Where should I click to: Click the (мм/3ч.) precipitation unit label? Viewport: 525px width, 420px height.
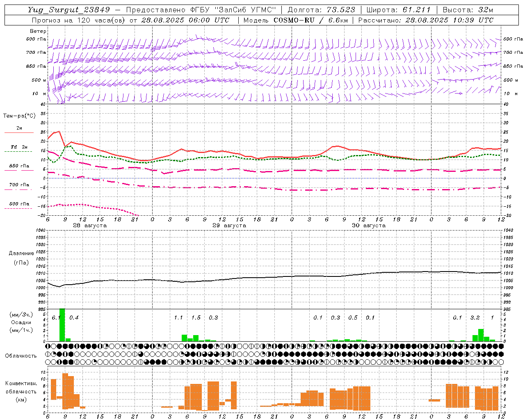(x=21, y=315)
